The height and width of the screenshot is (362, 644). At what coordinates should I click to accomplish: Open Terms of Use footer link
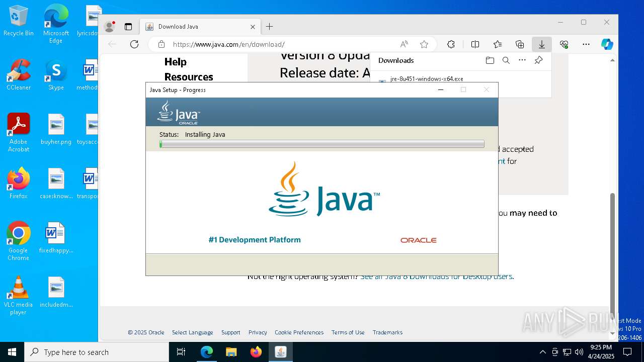coord(348,332)
